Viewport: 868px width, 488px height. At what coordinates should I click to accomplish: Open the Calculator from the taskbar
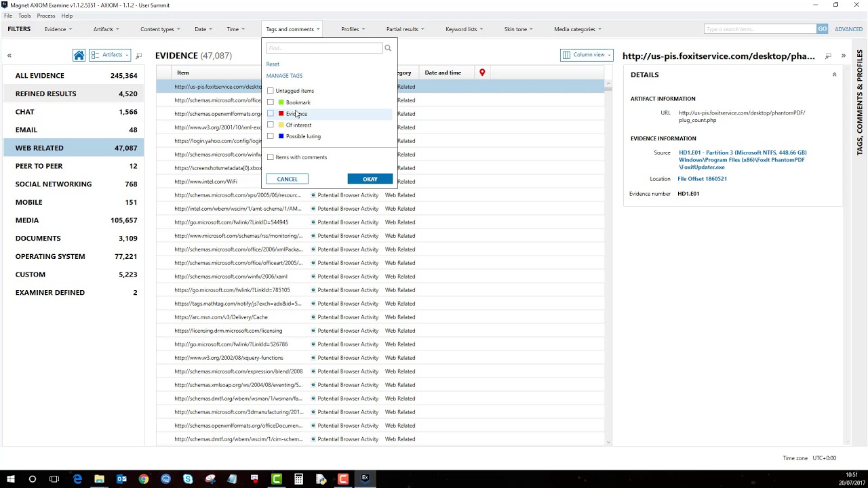pos(298,479)
